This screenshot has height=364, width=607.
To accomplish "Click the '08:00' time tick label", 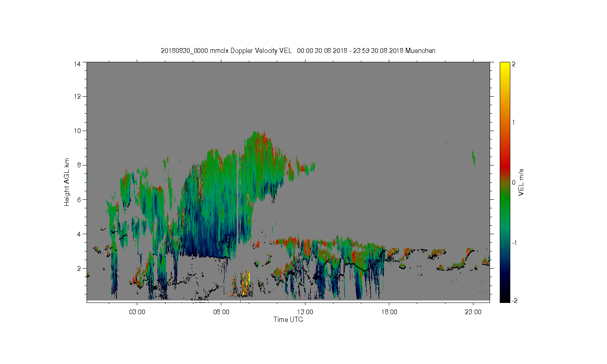I will [221, 312].
